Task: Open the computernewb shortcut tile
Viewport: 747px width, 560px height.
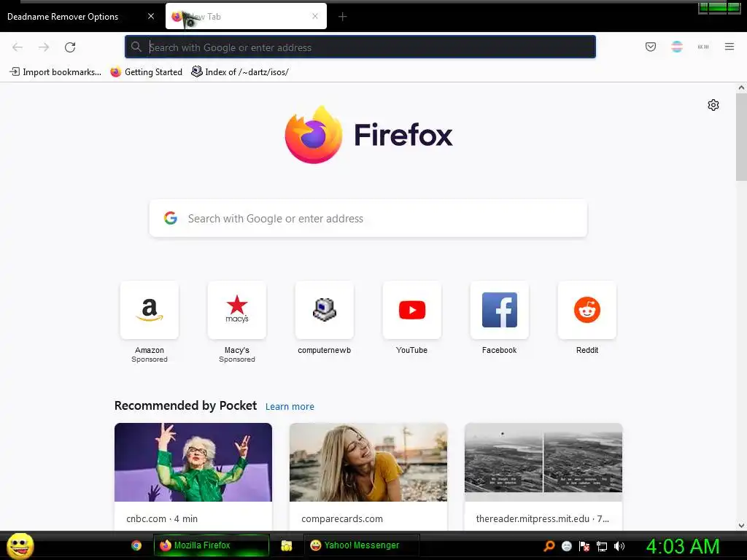Action: click(x=325, y=310)
